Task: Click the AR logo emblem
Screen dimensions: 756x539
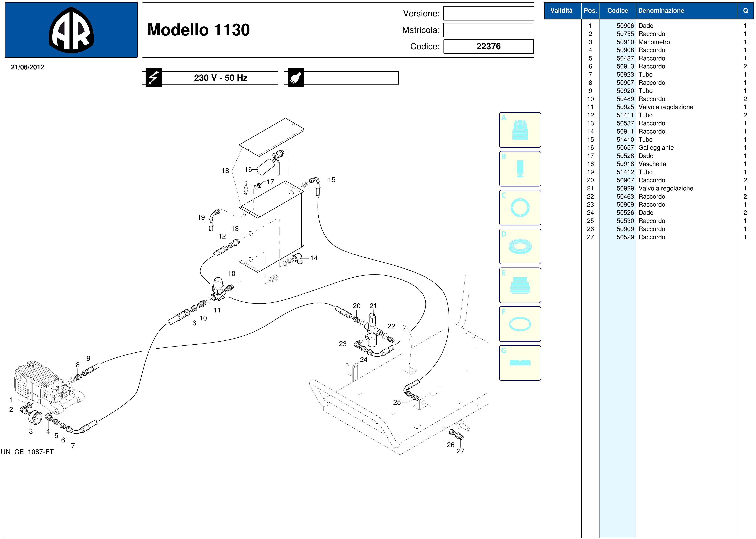Action: 71,30
